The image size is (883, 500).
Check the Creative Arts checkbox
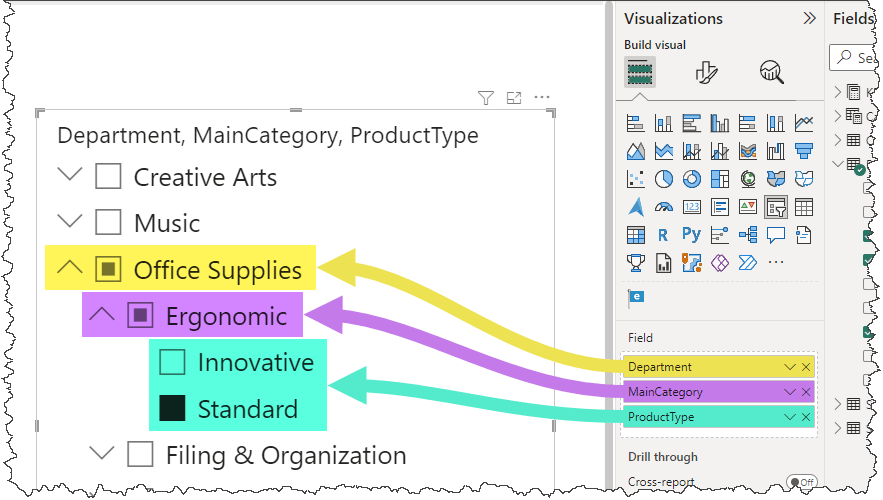(108, 177)
